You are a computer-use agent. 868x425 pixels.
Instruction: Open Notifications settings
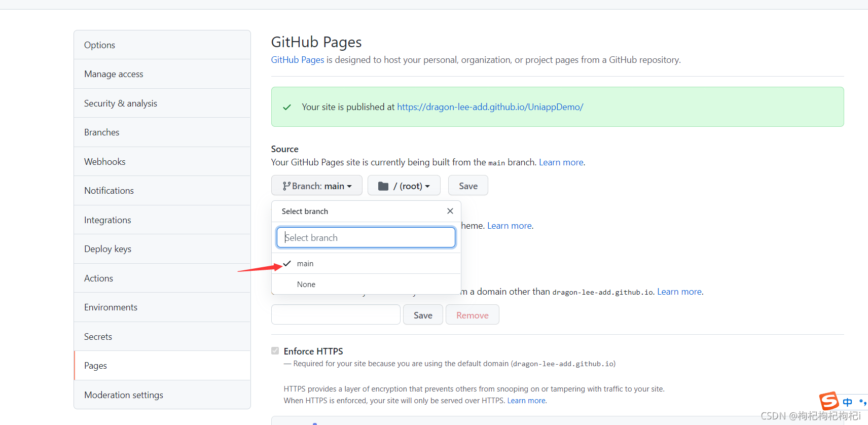[x=162, y=191]
